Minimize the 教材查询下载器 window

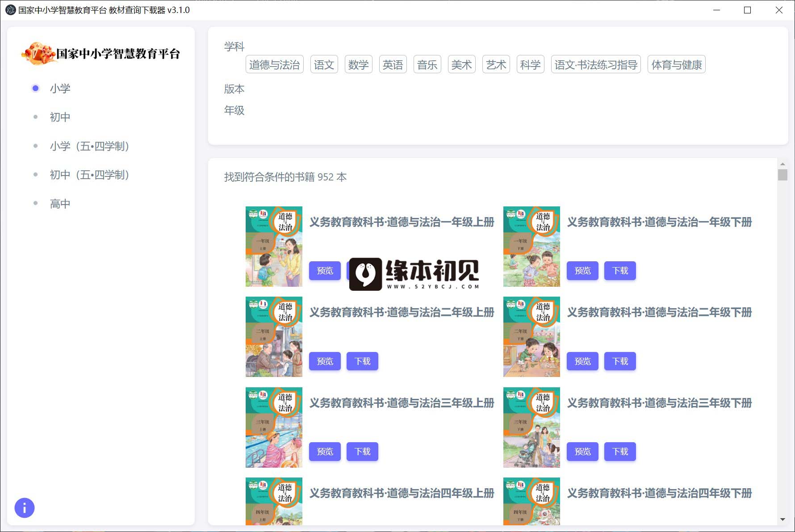[717, 10]
